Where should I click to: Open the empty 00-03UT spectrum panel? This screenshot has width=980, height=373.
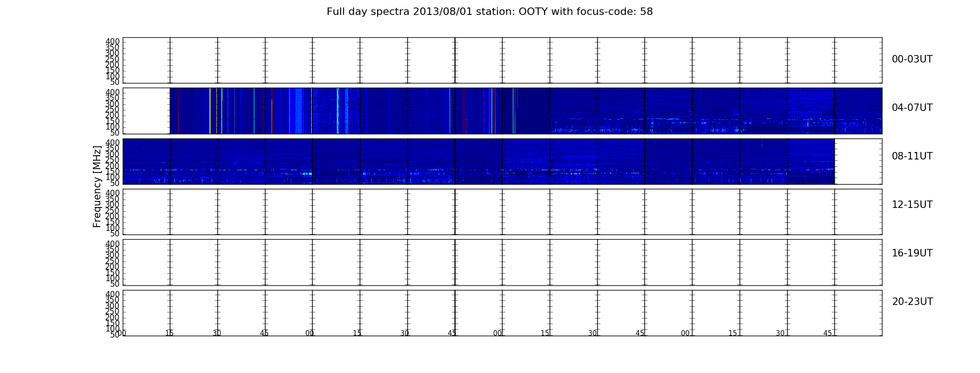coord(502,60)
